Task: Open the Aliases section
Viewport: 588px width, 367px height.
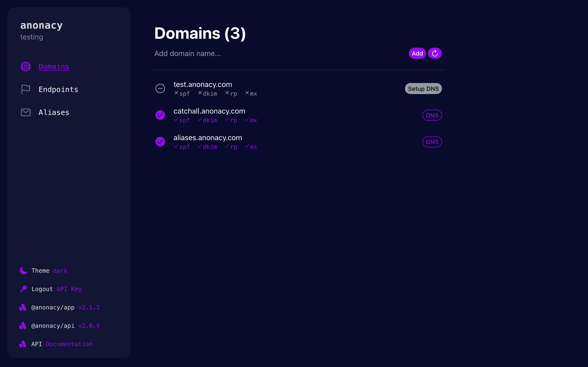Action: coord(54,112)
